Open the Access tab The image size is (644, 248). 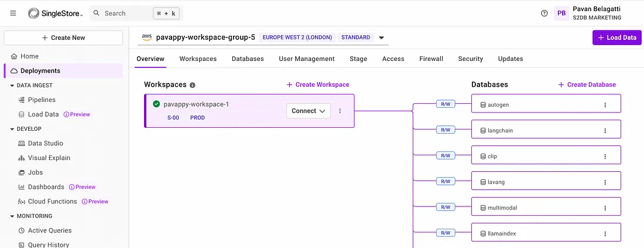[x=393, y=59]
